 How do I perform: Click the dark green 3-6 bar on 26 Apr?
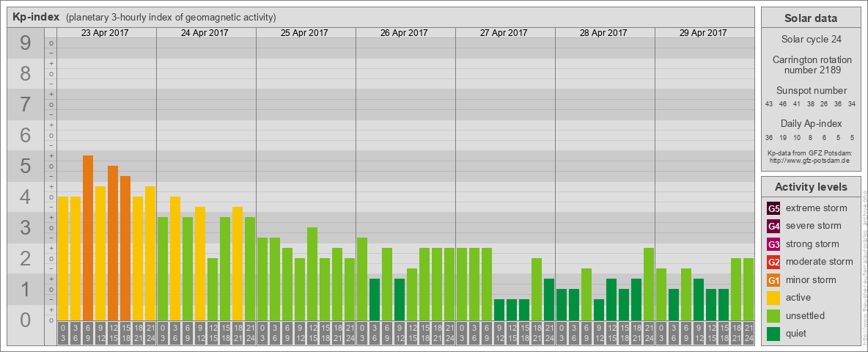pyautogui.click(x=374, y=299)
